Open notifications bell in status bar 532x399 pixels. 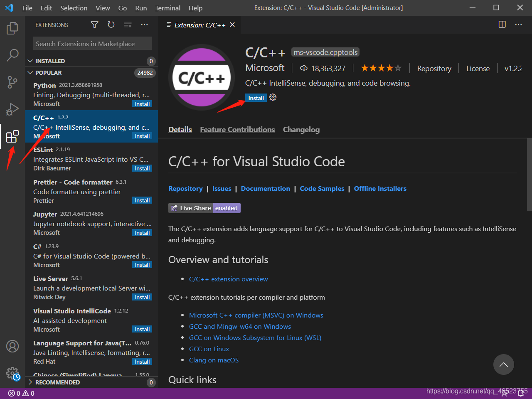(x=521, y=393)
